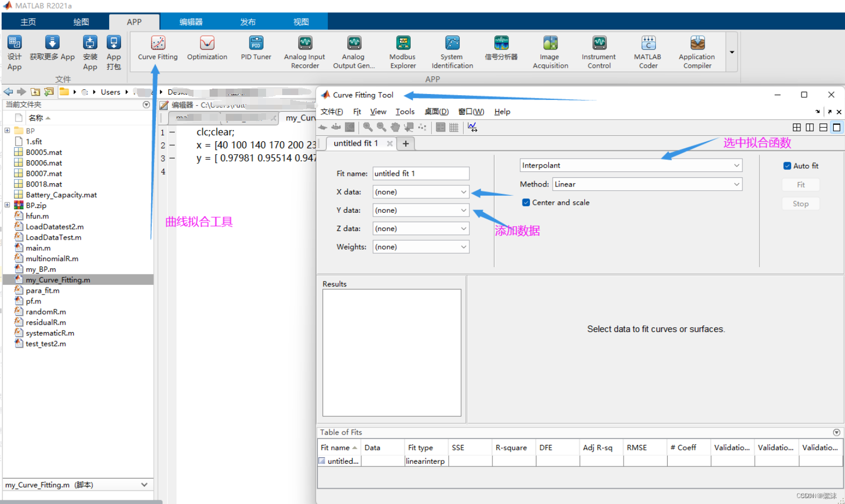Select the data cursor tool
This screenshot has height=504, width=845.
click(x=409, y=127)
